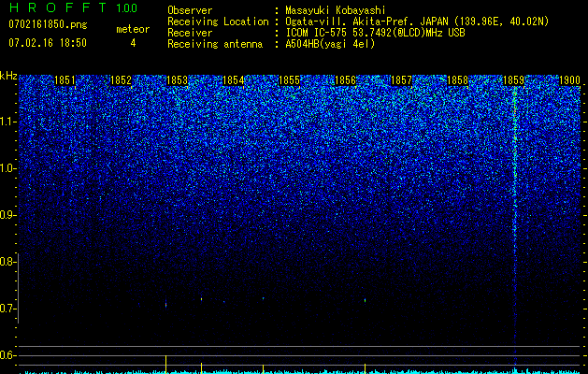Click the Receiving antenna field label
This screenshot has width=588, height=374.
(215, 44)
